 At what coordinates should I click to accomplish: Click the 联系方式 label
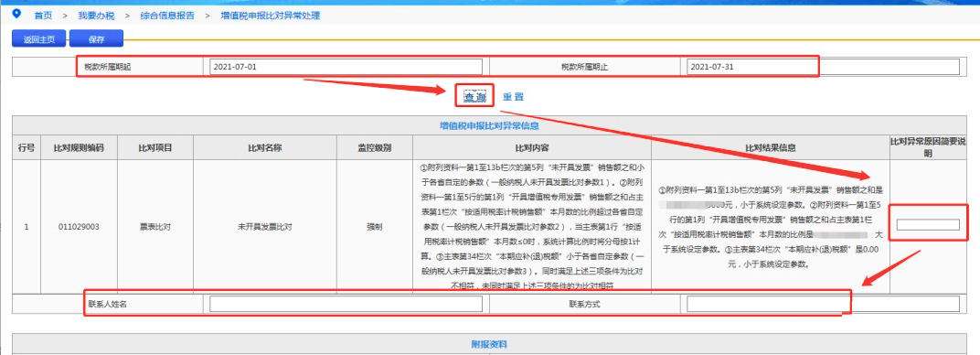[x=584, y=305]
